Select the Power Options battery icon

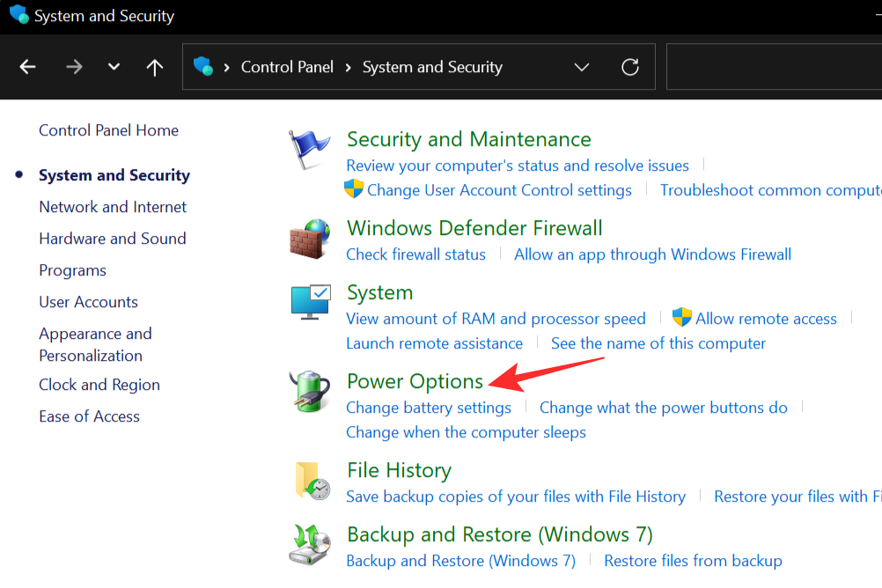click(x=310, y=391)
